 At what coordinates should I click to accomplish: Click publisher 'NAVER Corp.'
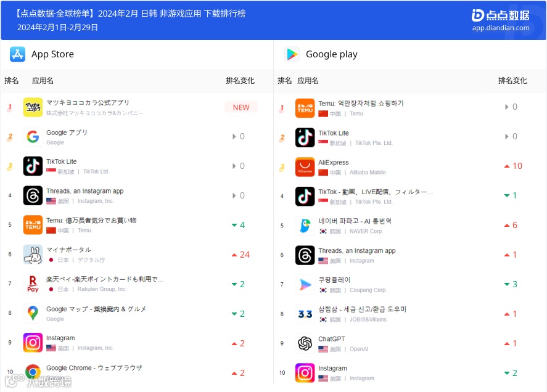(366, 231)
